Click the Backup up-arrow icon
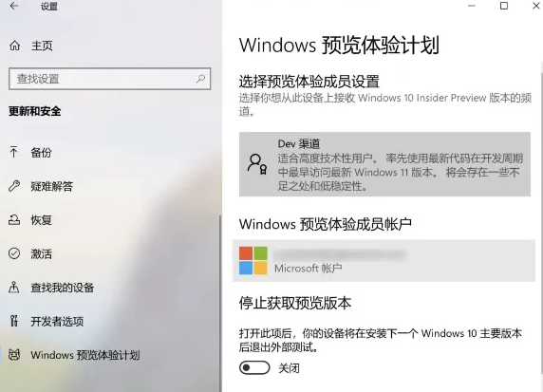The image size is (543, 392). tap(14, 152)
